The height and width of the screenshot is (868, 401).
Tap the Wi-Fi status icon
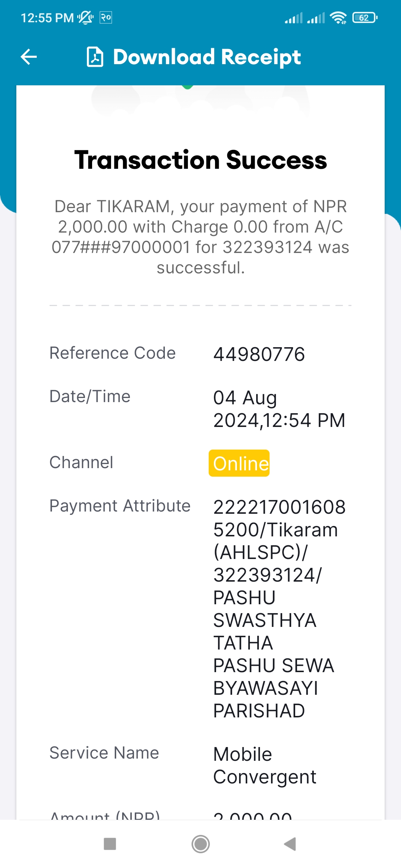[338, 17]
